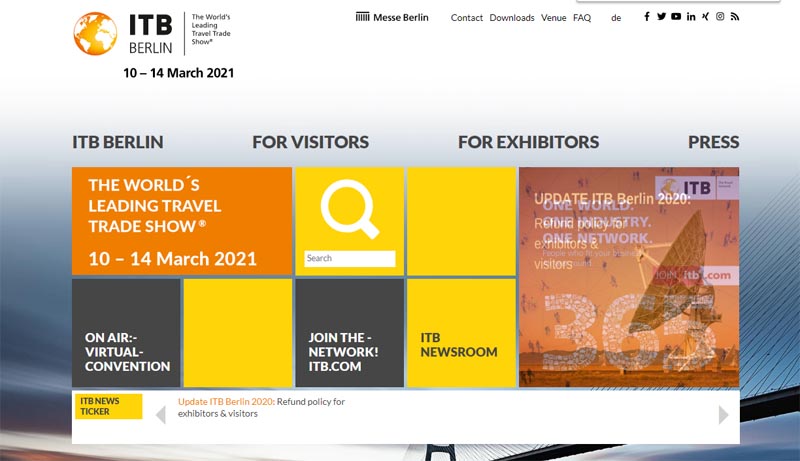This screenshot has width=800, height=461.
Task: Open the Instagram social icon
Action: [720, 17]
